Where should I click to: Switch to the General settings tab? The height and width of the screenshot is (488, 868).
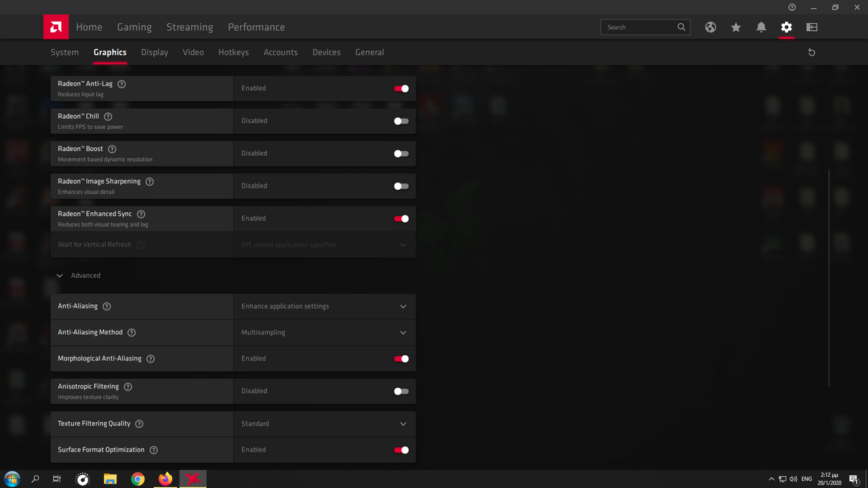pos(370,52)
